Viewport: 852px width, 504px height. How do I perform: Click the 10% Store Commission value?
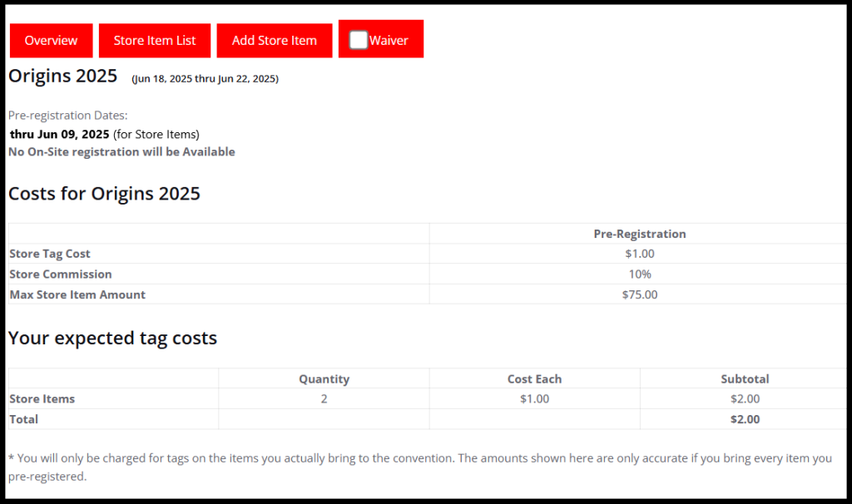[x=639, y=274]
